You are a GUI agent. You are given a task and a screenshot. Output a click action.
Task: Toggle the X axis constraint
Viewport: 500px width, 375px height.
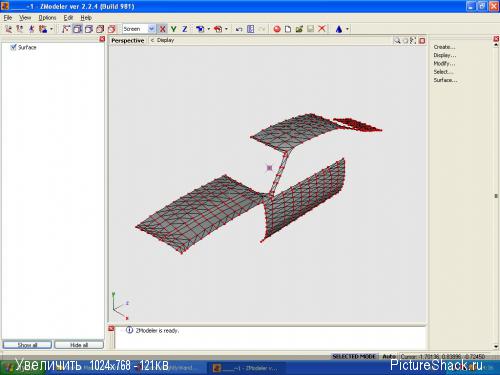162,29
